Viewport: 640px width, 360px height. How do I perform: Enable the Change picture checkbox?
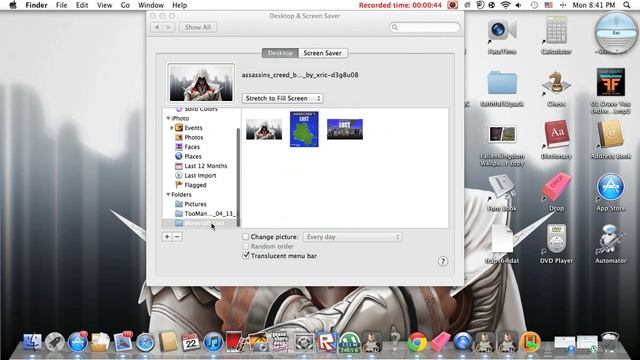coord(246,237)
